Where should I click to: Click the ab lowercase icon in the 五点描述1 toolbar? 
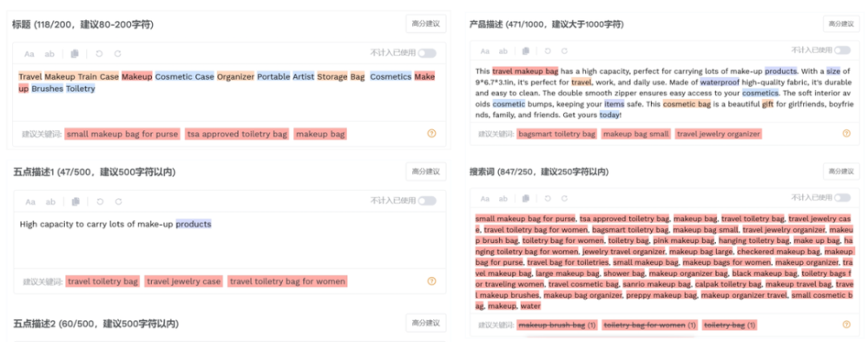50,201
